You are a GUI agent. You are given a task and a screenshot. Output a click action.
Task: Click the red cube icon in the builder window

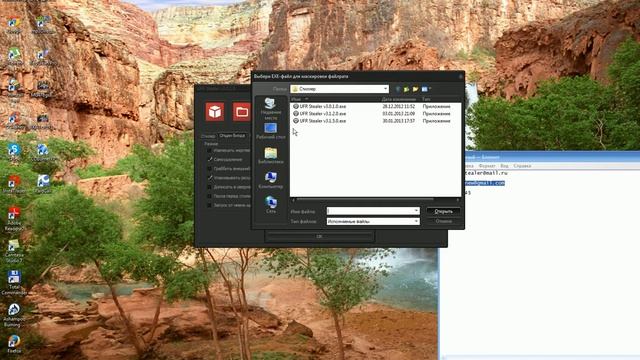(215, 111)
